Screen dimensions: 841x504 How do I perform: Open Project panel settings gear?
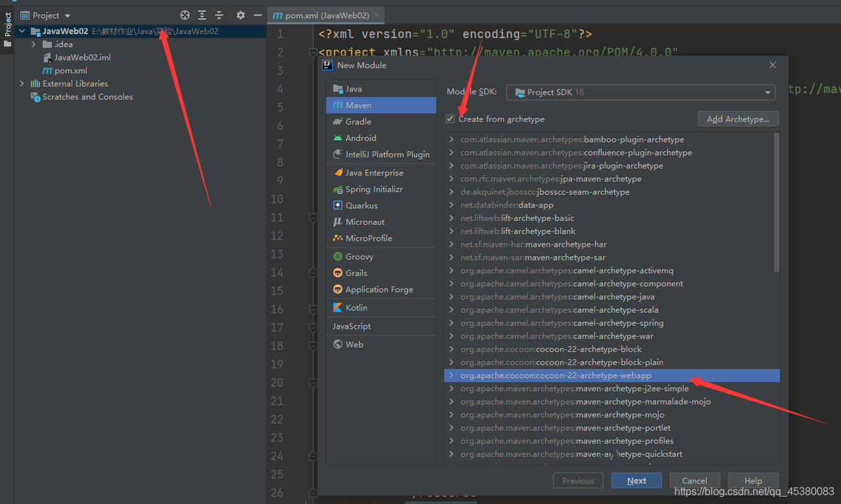coord(241,15)
